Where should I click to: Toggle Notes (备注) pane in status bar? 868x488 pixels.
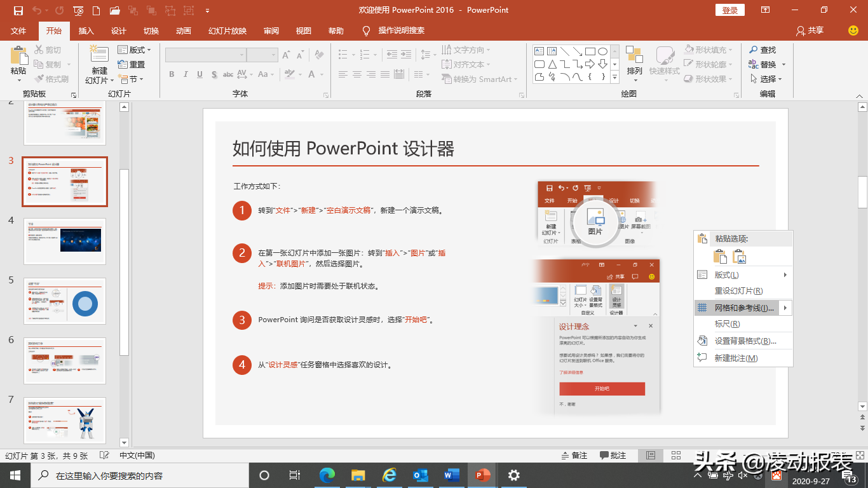(x=574, y=456)
